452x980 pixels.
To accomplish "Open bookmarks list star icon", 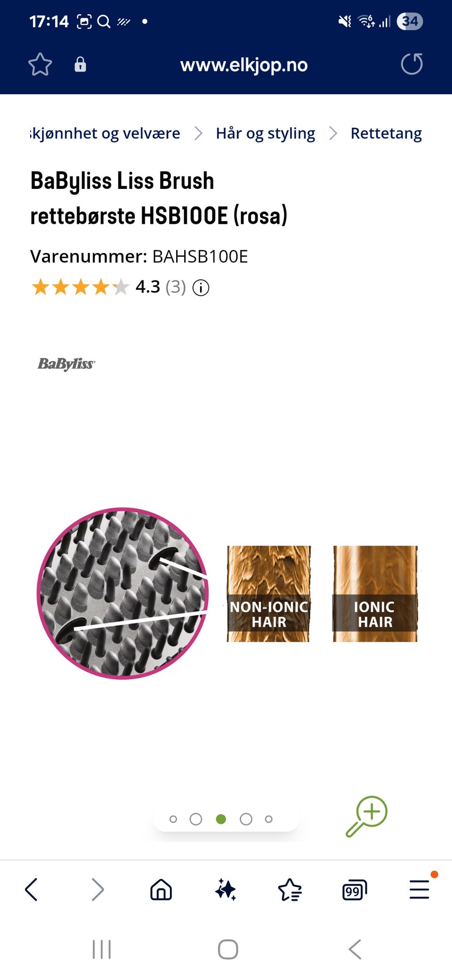I will coord(290,890).
